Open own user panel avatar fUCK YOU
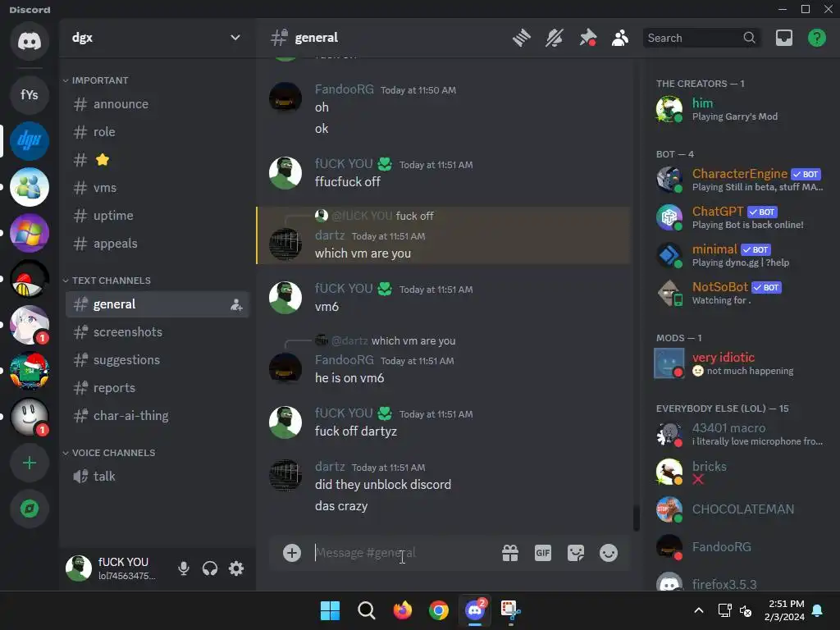This screenshot has width=840, height=630. (79, 568)
